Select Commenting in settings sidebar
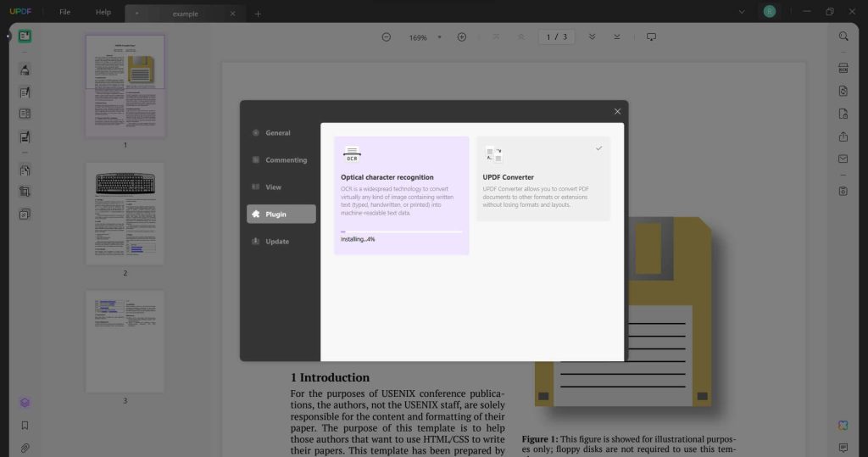This screenshot has width=868, height=457. [x=281, y=160]
